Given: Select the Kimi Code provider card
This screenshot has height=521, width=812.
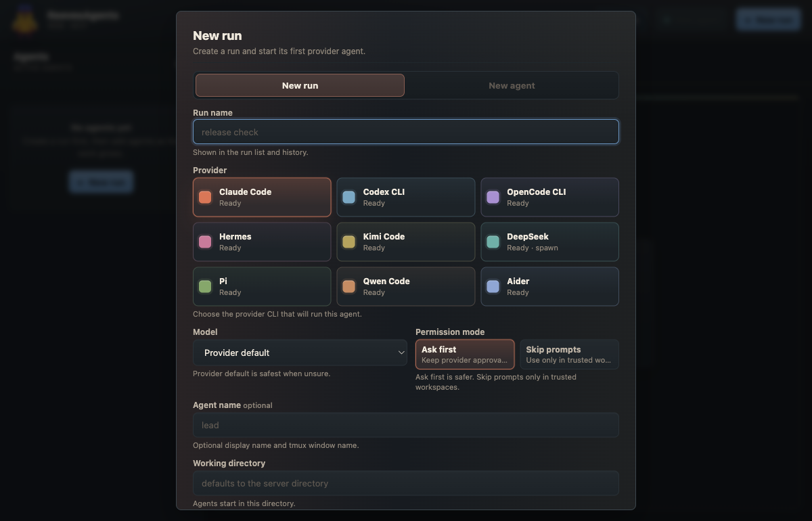Looking at the screenshot, I should 406,242.
